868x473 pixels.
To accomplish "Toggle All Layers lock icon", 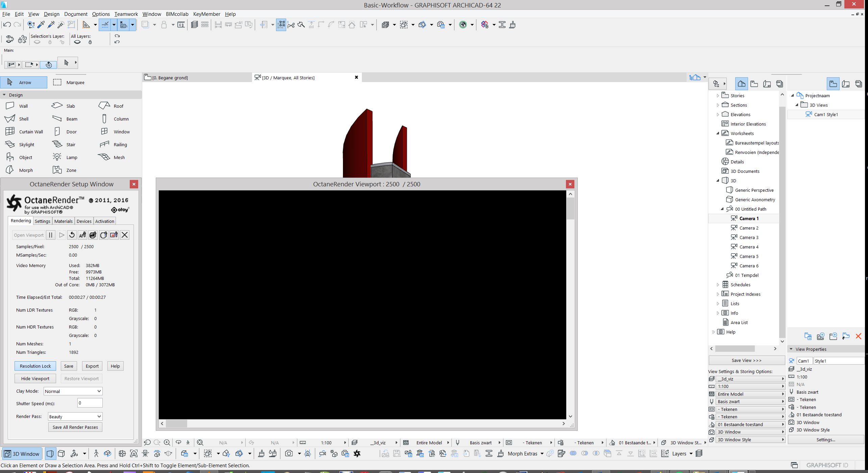I will pyautogui.click(x=90, y=42).
